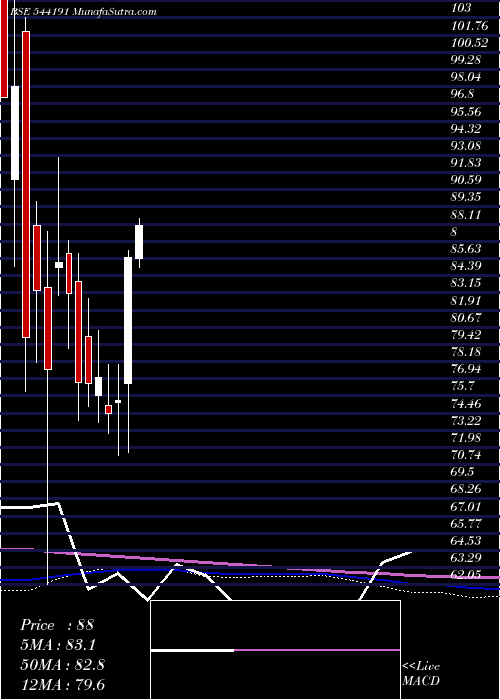Click the 69.5 price axis label

coord(462,472)
